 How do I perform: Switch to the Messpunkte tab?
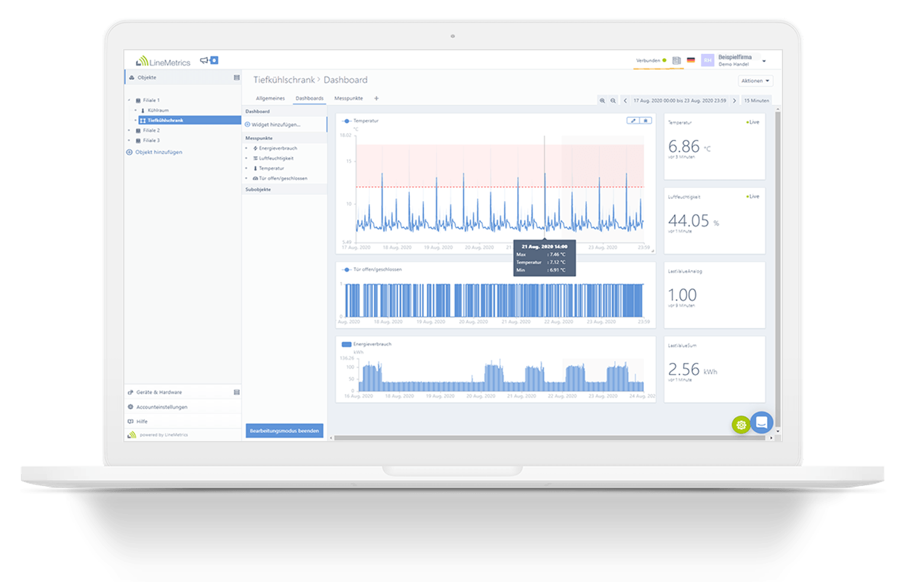tap(348, 98)
